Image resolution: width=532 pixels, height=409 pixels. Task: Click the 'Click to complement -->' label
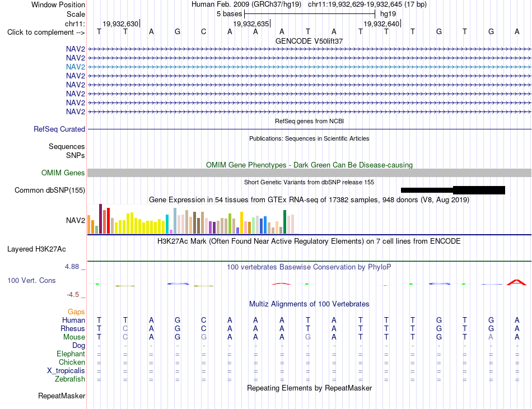[46, 32]
